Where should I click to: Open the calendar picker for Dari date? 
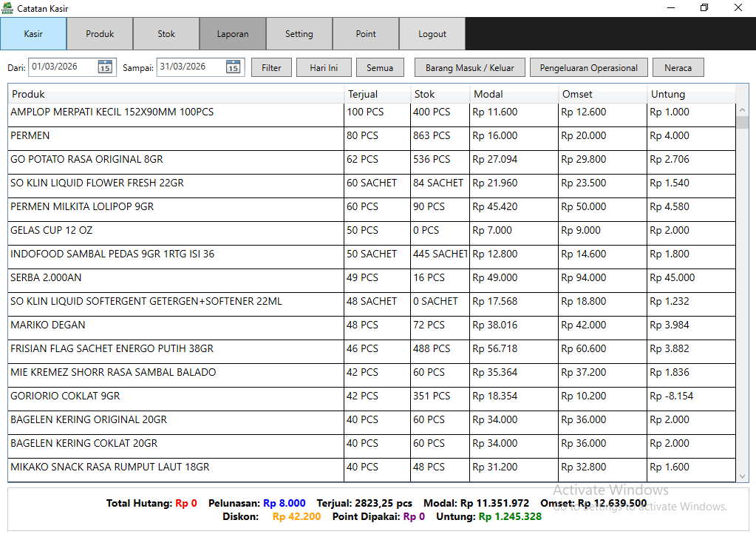point(105,67)
